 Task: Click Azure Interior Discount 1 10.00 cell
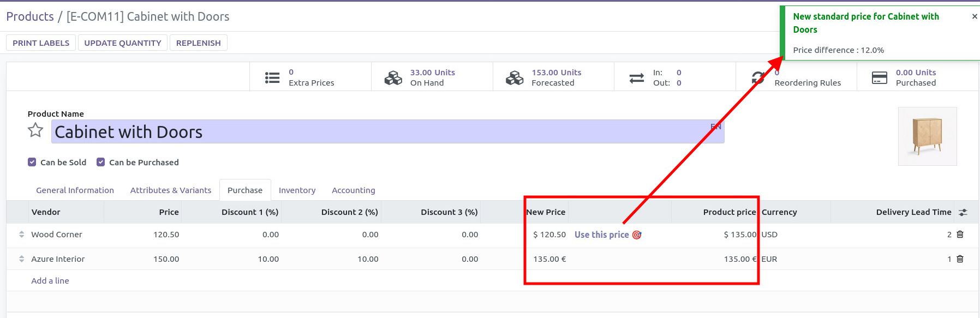point(231,259)
